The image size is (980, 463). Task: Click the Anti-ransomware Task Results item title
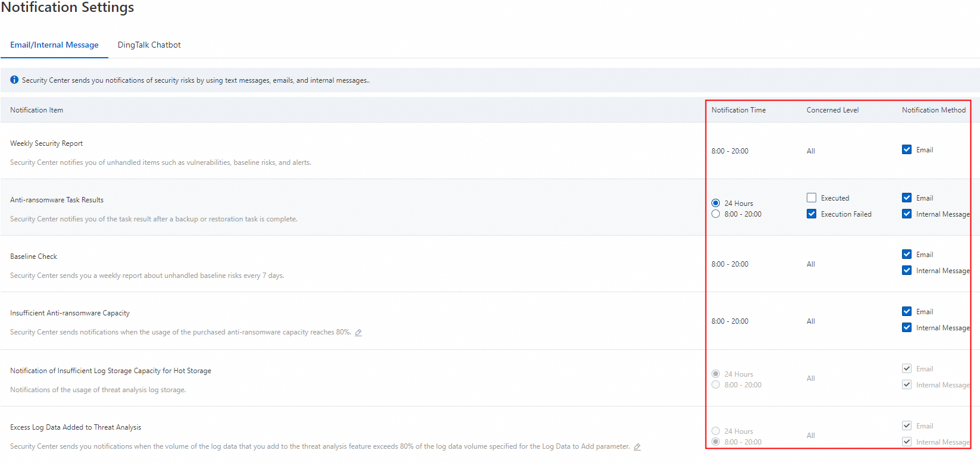coord(57,200)
